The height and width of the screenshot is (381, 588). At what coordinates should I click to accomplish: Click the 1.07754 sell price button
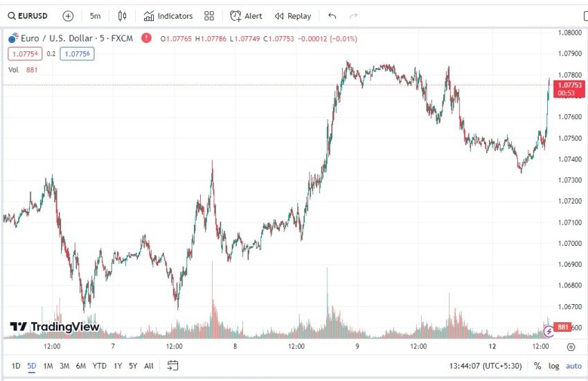coord(24,53)
